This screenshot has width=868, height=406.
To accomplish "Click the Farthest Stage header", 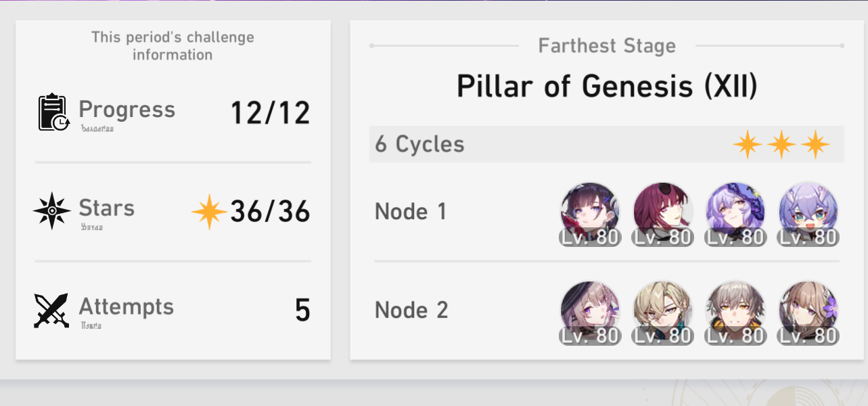I will coord(607,46).
